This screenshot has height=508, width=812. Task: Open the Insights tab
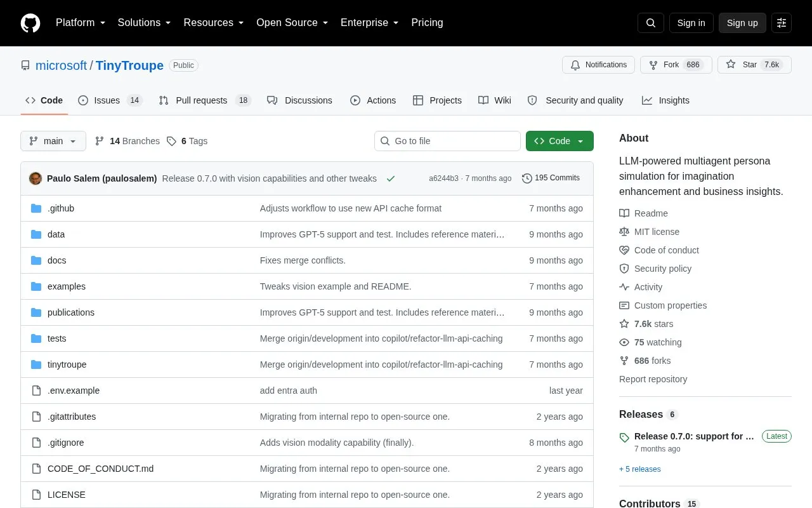click(x=665, y=100)
